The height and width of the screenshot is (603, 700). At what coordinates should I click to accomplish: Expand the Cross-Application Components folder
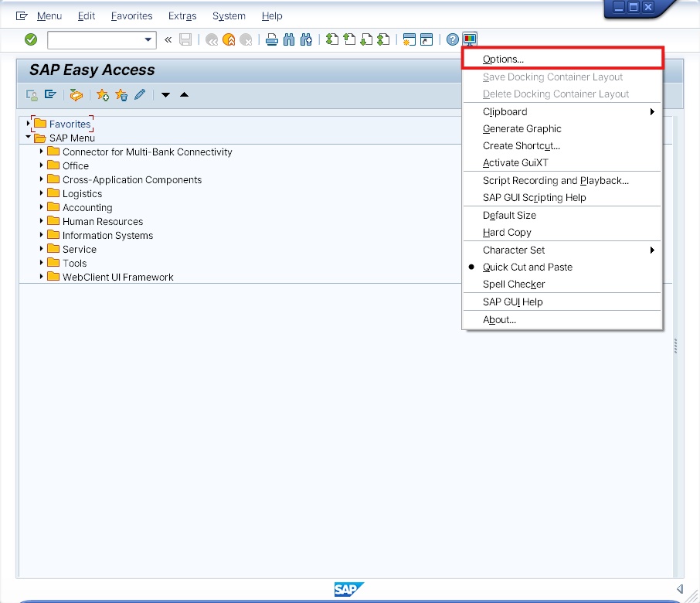click(42, 179)
